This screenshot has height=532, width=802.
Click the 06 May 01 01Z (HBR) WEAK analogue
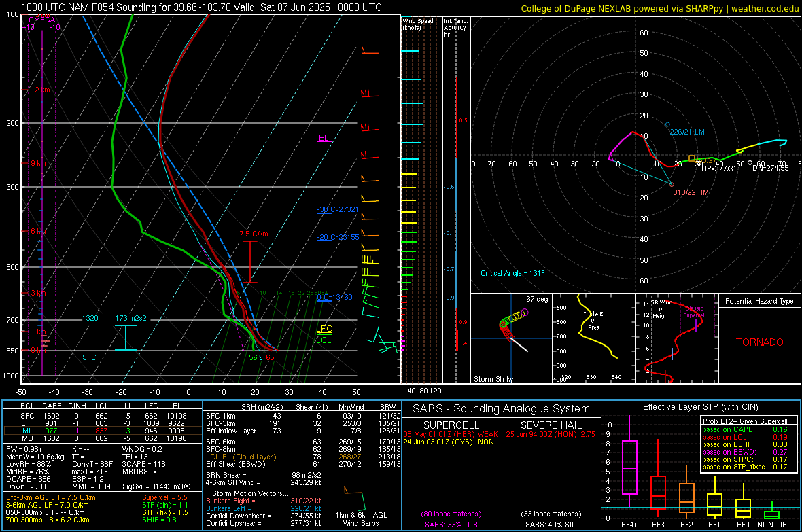[450, 434]
